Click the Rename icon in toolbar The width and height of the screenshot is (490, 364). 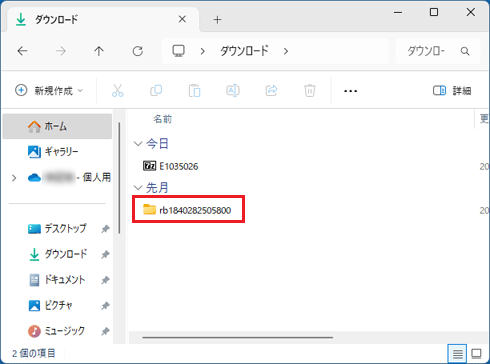(233, 90)
